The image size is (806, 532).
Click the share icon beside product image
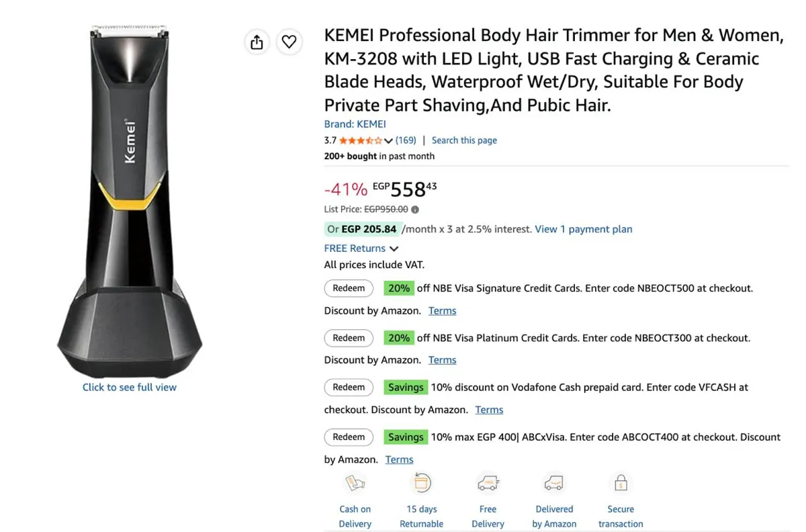[x=257, y=42]
